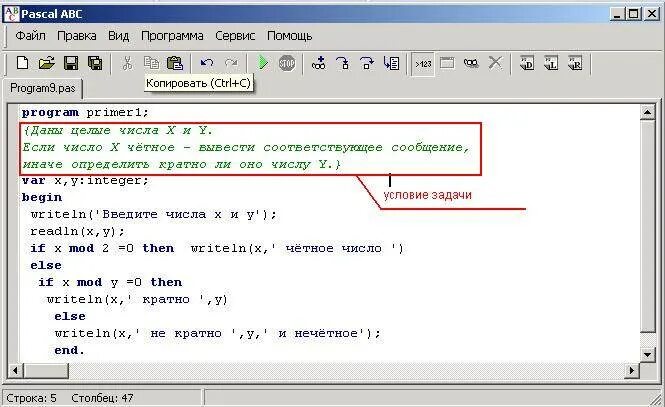Screen dimensions: 665x407
Task: Open a file with the folder icon
Action: [x=47, y=63]
